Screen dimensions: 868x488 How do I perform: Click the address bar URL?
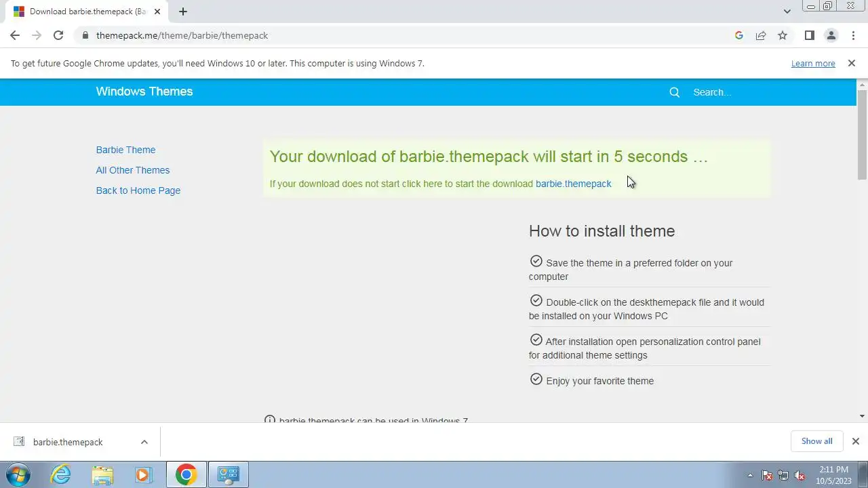point(182,35)
